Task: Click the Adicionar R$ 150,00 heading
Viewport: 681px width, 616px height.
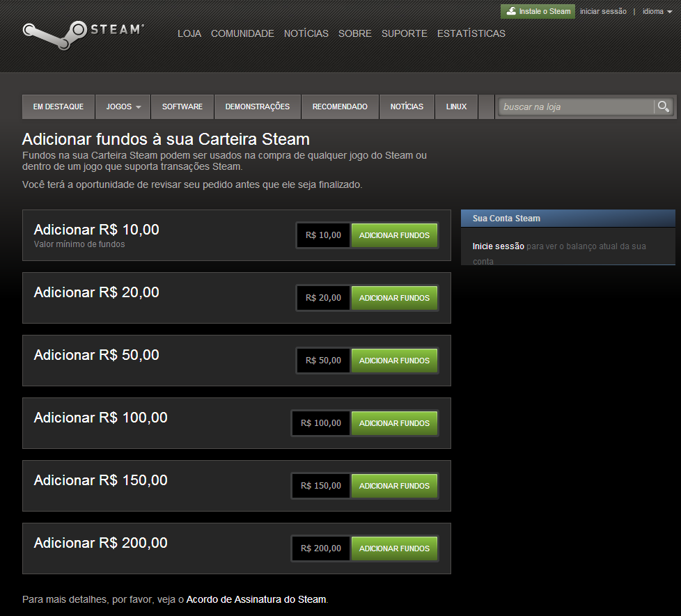Action: [101, 480]
